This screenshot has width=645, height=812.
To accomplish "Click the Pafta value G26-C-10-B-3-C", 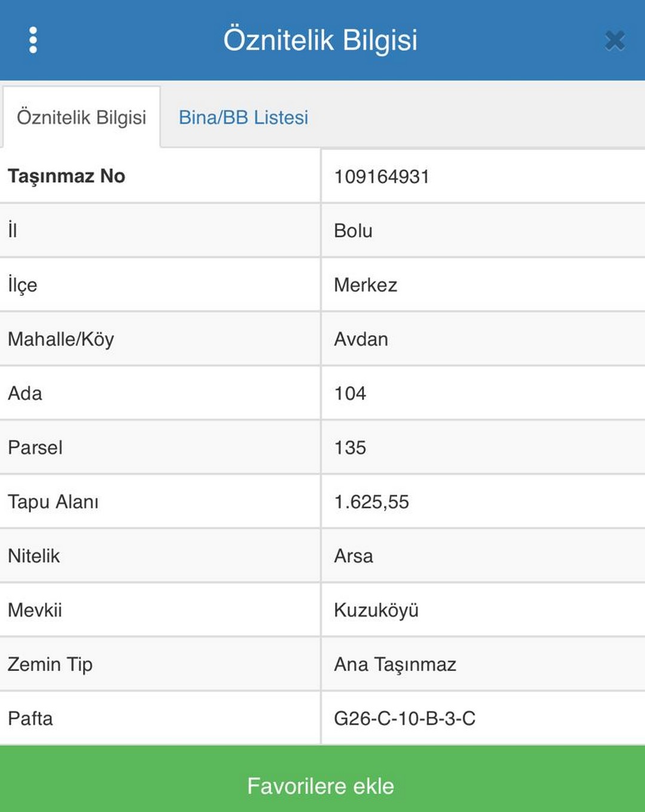I will coord(404,718).
